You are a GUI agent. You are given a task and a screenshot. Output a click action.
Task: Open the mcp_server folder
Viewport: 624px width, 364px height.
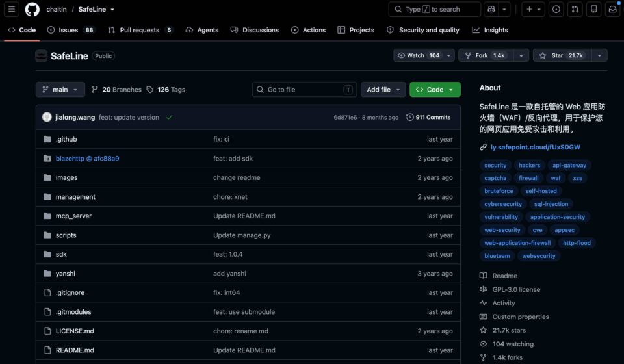tap(73, 216)
